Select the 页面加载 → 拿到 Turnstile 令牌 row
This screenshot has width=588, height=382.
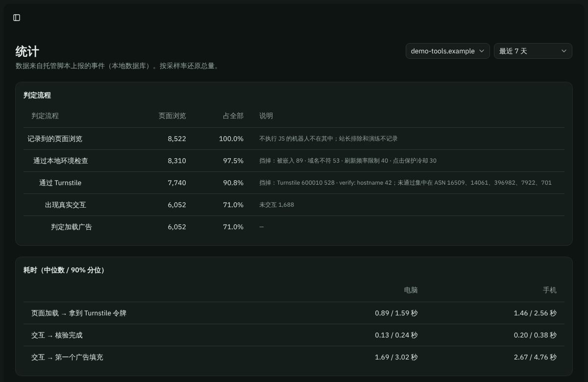pyautogui.click(x=294, y=313)
